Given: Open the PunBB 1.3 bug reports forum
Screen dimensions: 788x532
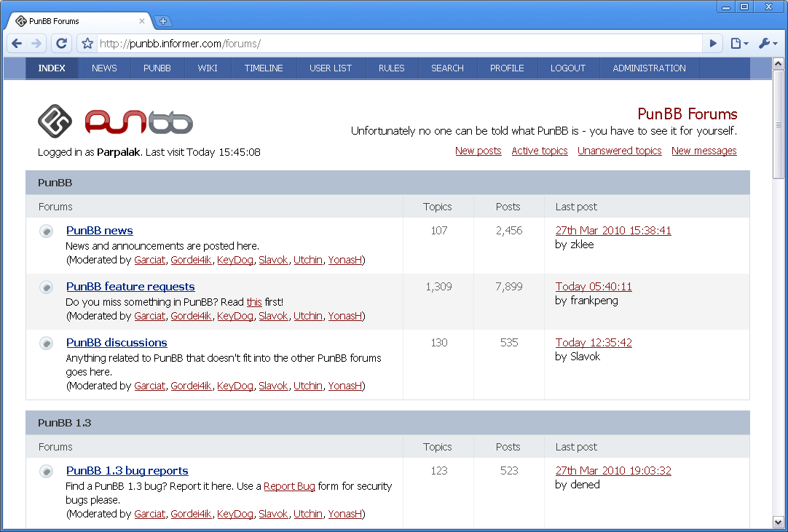Looking at the screenshot, I should (127, 471).
